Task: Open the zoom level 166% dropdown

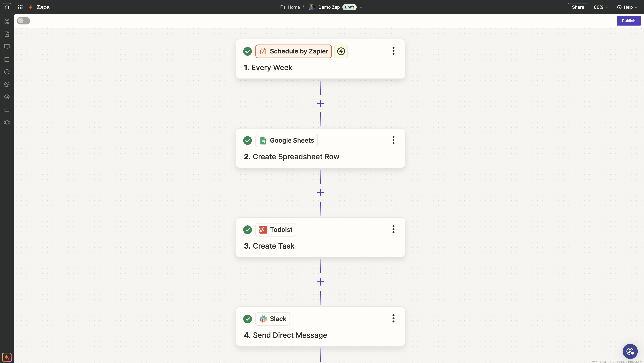Action: 600,7
